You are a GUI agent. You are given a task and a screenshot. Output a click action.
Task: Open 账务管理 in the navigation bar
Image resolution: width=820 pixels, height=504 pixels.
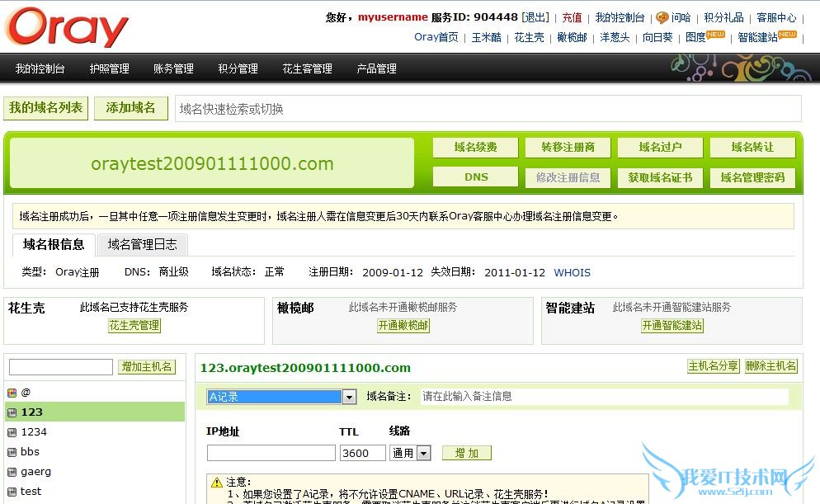click(x=173, y=68)
